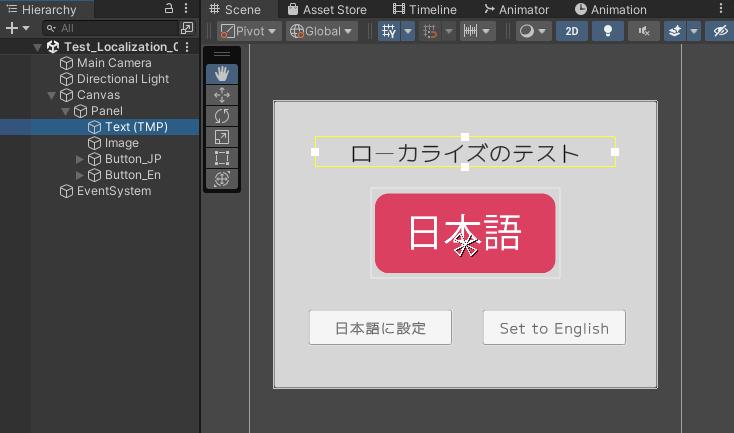The width and height of the screenshot is (734, 433).
Task: Select the Scale tool
Action: (x=222, y=137)
